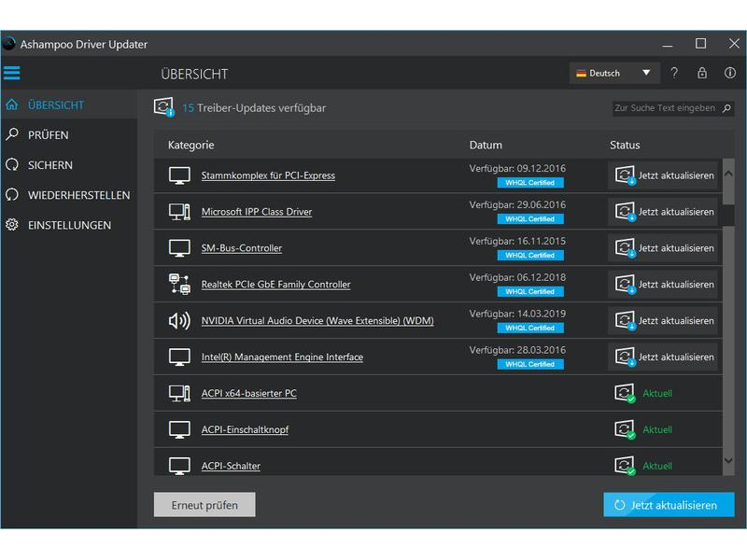
Task: Click the NVIDIA audio speaker icon
Action: click(179, 320)
